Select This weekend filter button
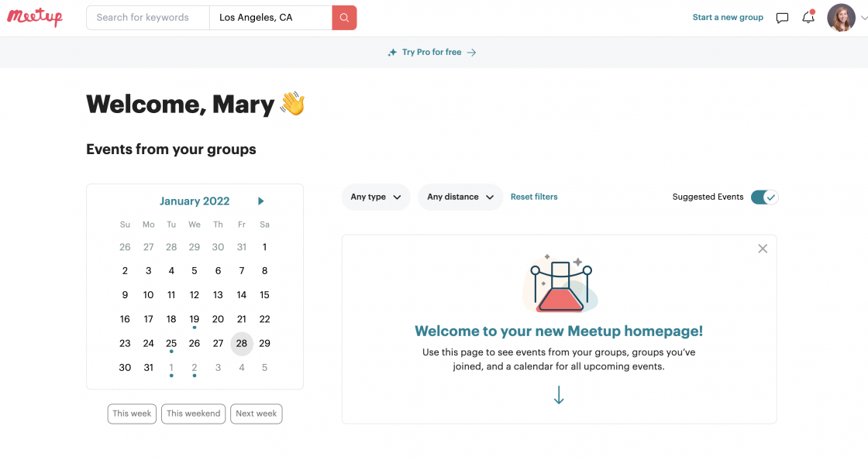Viewport: 868px width, 460px height. (193, 414)
